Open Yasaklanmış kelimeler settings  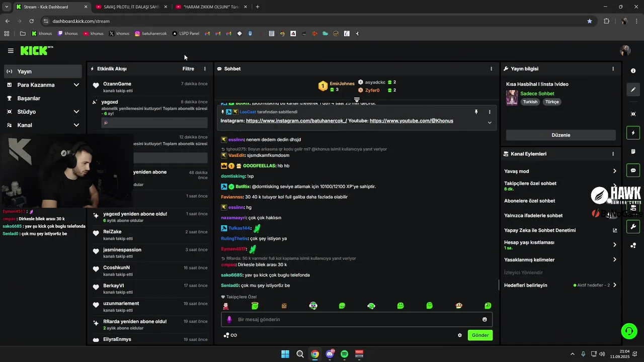tap(614, 260)
